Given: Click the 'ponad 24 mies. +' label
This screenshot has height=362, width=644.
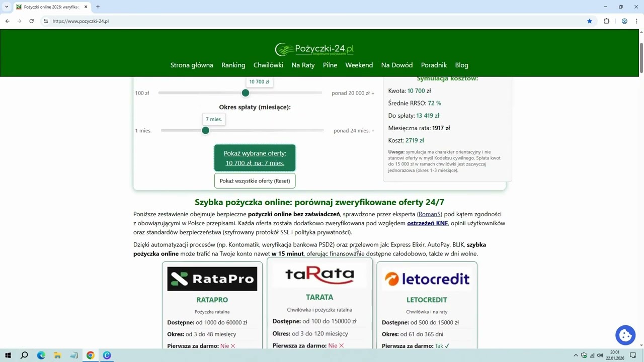Looking at the screenshot, I should pos(354,131).
